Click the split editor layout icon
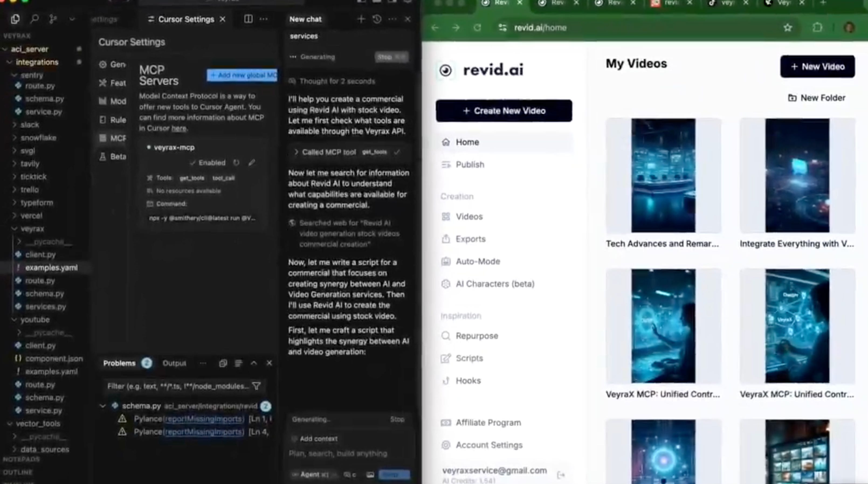This screenshot has height=484, width=868. [x=248, y=19]
